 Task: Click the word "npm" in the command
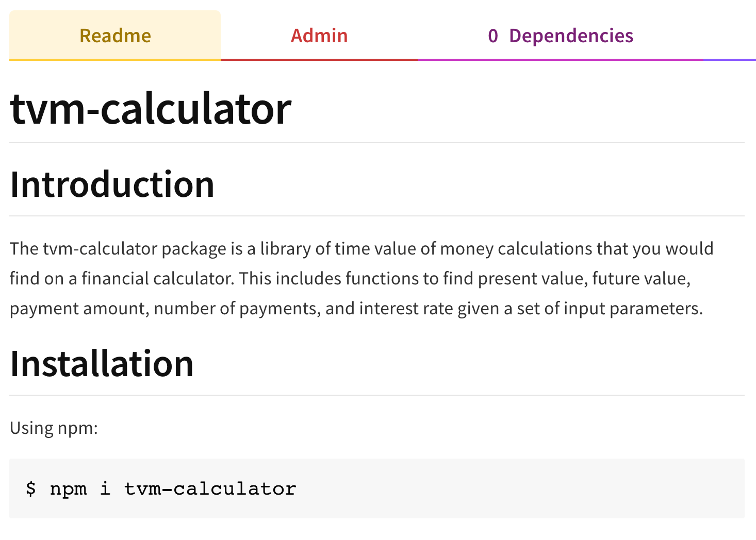point(68,490)
